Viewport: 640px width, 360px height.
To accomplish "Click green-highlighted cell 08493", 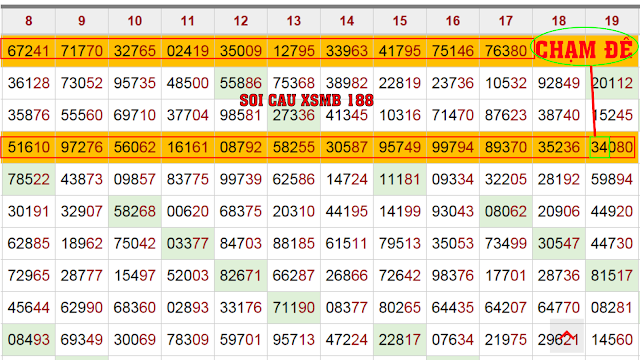I will pos(29,340).
